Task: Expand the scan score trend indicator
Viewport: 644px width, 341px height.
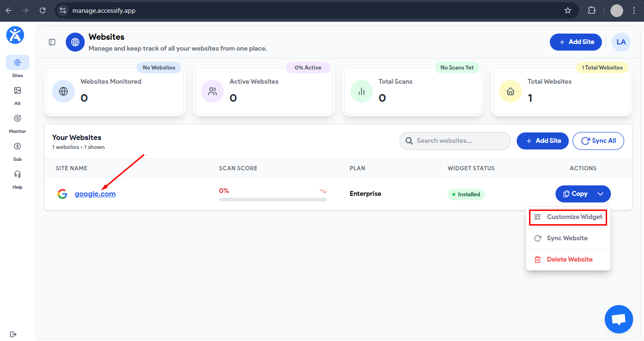Action: 323,191
